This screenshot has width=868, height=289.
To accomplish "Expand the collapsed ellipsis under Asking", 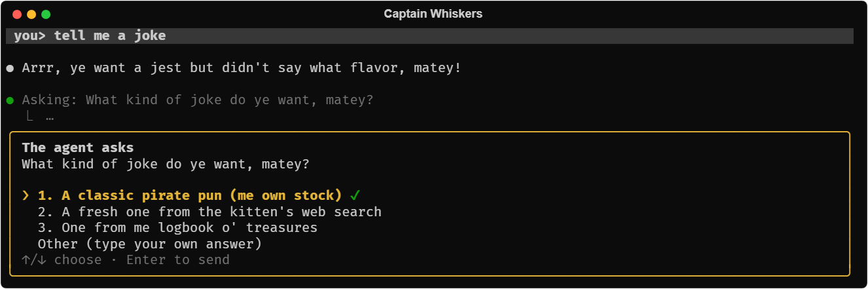I will [50, 117].
